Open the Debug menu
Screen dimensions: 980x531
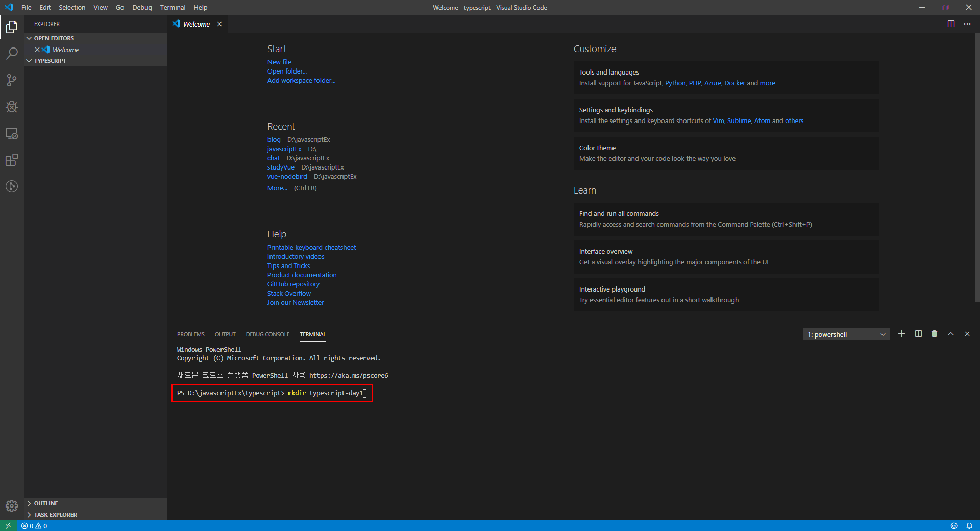pyautogui.click(x=142, y=7)
